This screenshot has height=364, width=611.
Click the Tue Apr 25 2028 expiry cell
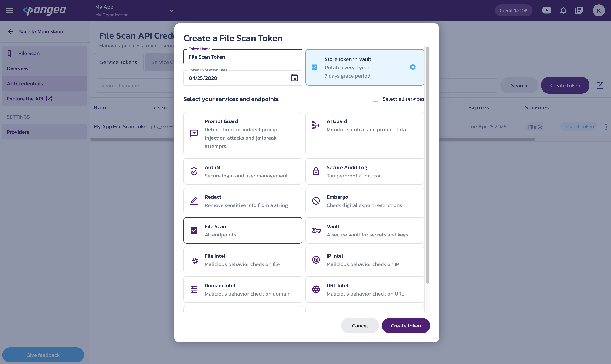click(x=487, y=127)
